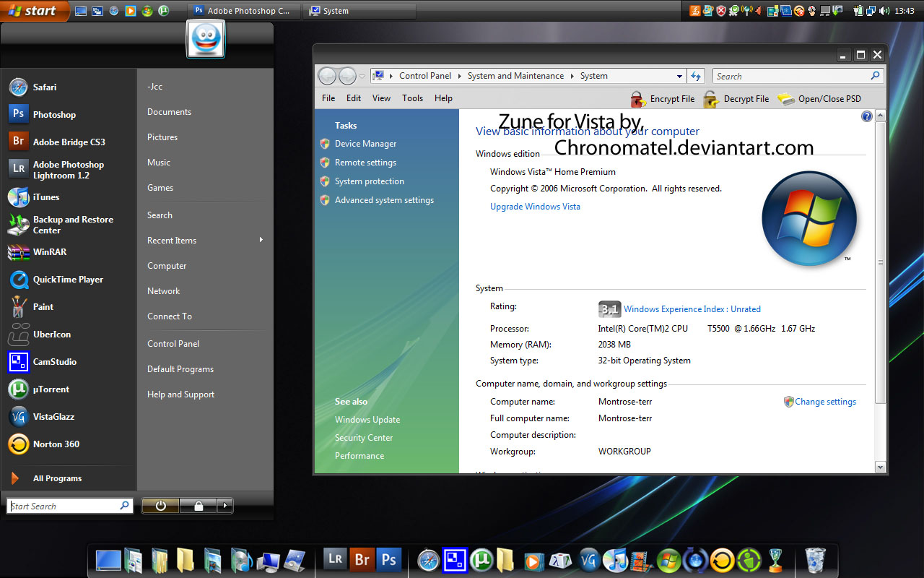
Task: Open CamStudio from the Start menu
Action: [69, 361]
